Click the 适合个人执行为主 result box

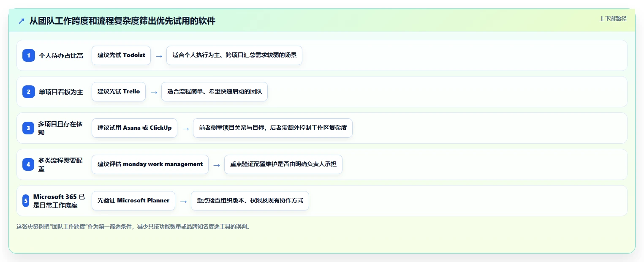coord(234,55)
